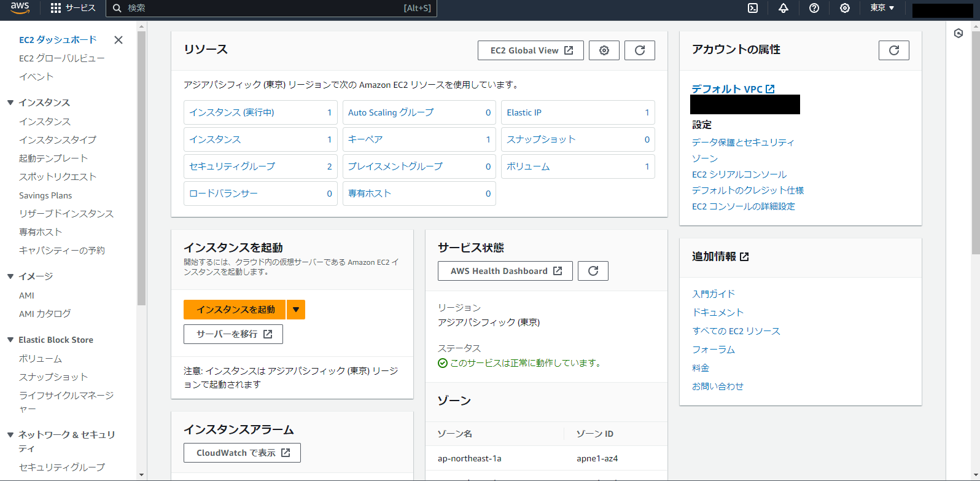Select Savings Plans in sidebar

pyautogui.click(x=45, y=195)
